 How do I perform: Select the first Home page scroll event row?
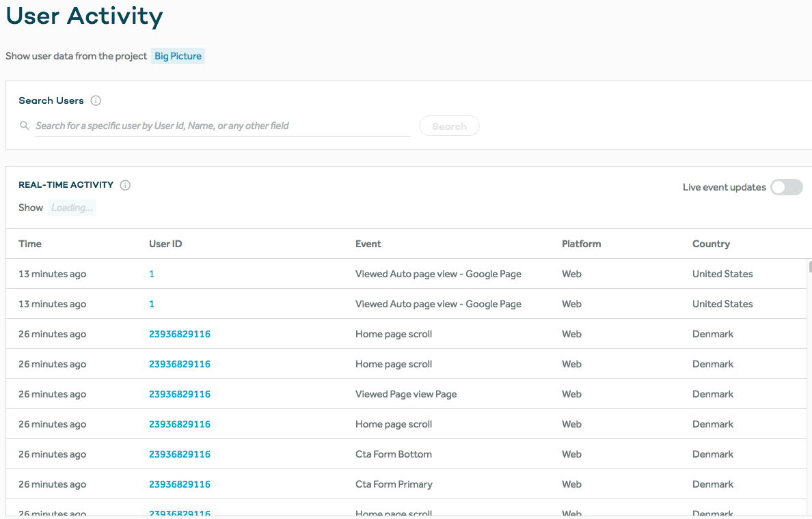[x=394, y=334]
